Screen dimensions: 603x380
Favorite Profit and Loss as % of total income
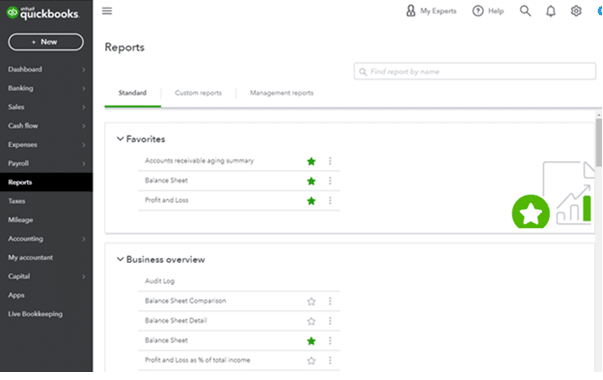[311, 360]
